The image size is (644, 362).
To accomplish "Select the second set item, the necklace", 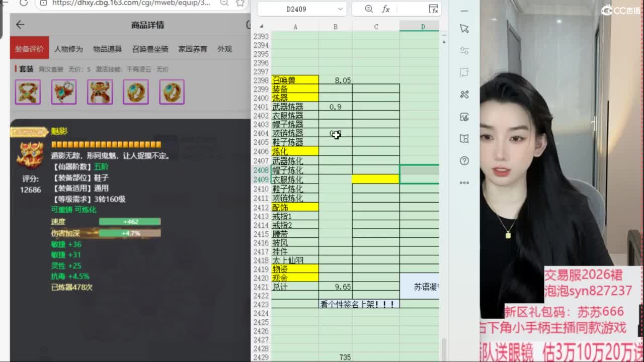I will (64, 92).
